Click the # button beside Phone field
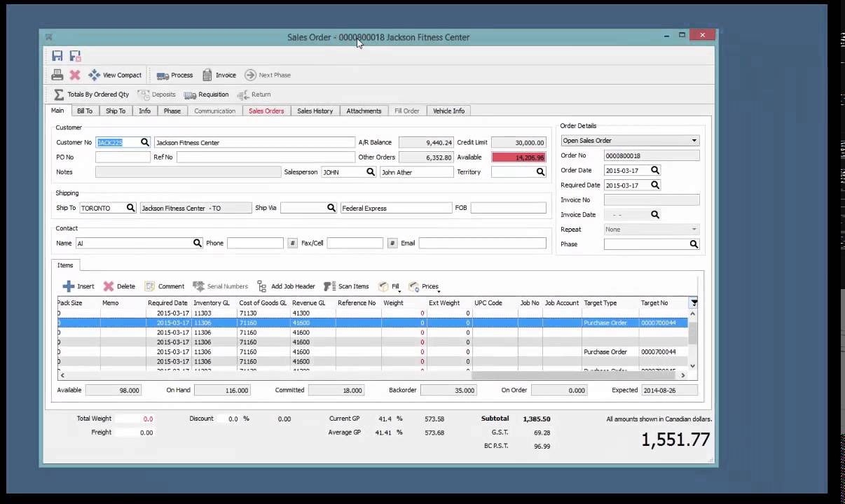845x504 pixels. 292,243
